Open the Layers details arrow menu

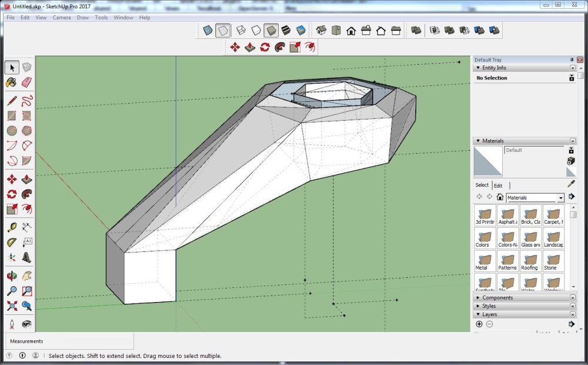(572, 324)
